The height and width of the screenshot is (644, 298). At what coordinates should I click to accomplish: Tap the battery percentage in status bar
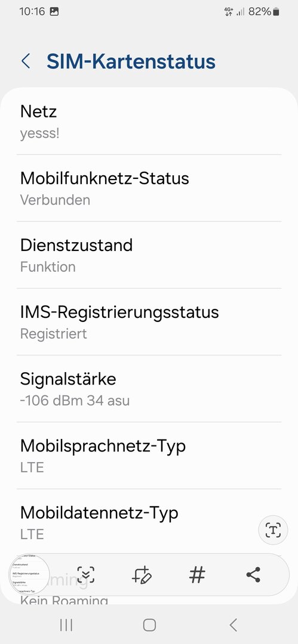(260, 11)
